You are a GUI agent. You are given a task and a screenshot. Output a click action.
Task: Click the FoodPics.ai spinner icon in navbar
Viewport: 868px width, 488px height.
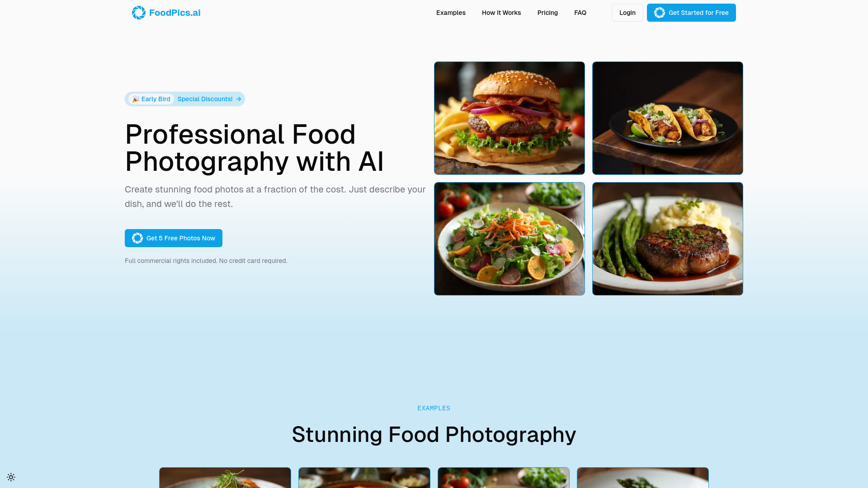[x=138, y=13]
